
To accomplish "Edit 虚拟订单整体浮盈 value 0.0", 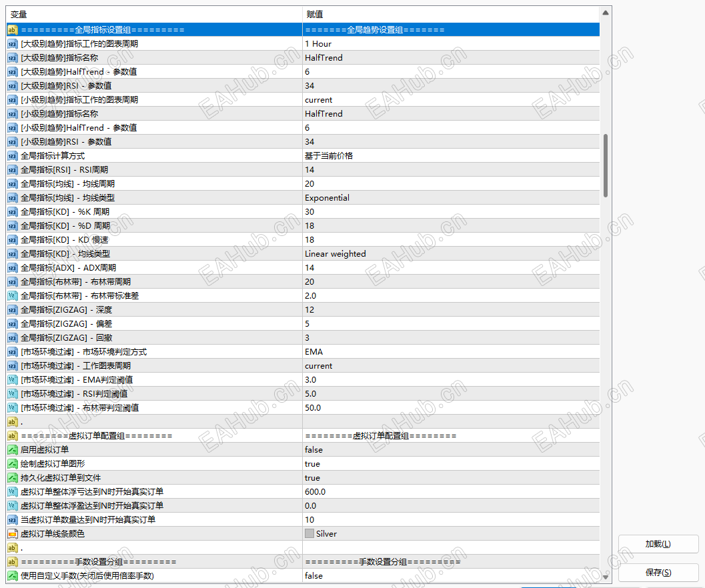I will [451, 506].
